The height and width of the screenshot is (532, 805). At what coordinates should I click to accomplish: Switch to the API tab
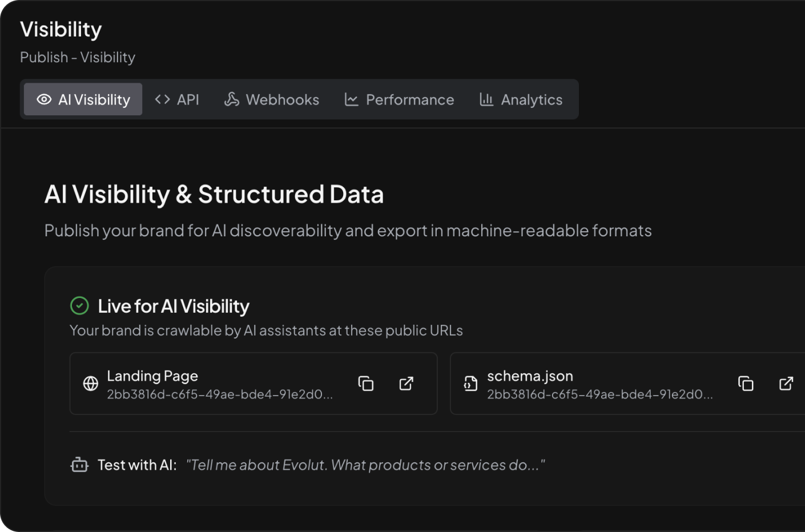[177, 99]
